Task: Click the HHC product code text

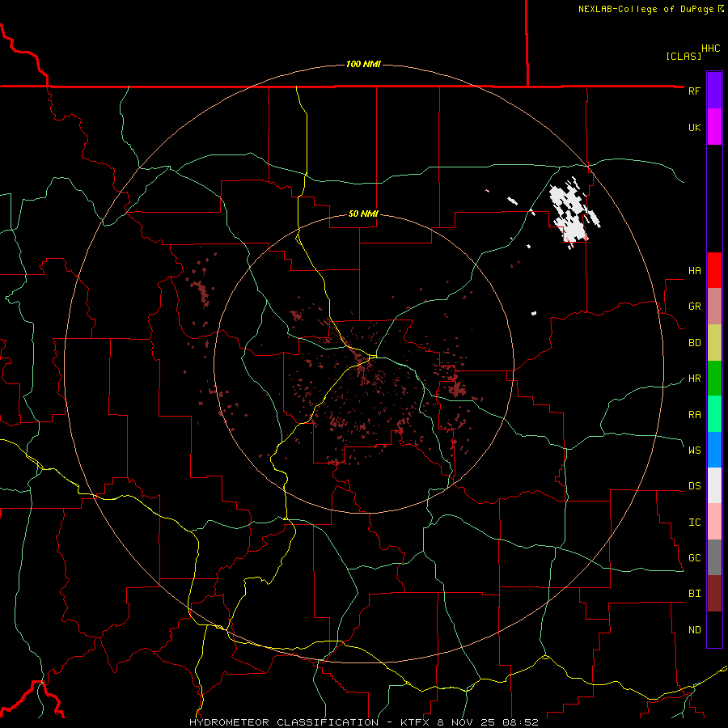Action: (710, 49)
